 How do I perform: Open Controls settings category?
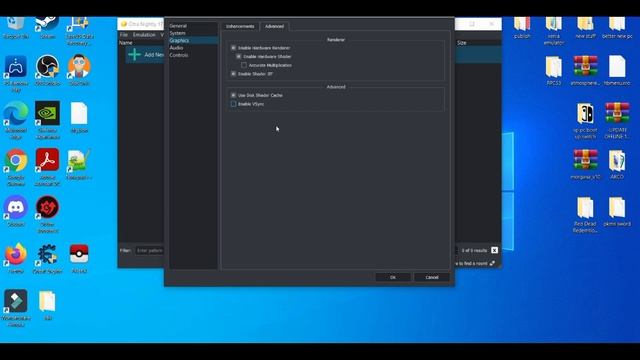(x=179, y=55)
